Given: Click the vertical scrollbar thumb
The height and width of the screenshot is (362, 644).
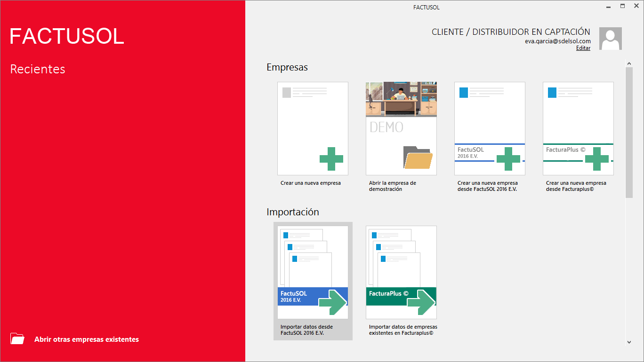Looking at the screenshot, I should click(629, 132).
